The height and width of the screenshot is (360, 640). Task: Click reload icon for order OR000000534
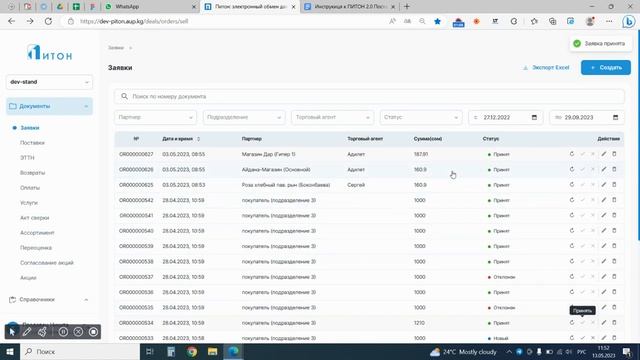572,322
